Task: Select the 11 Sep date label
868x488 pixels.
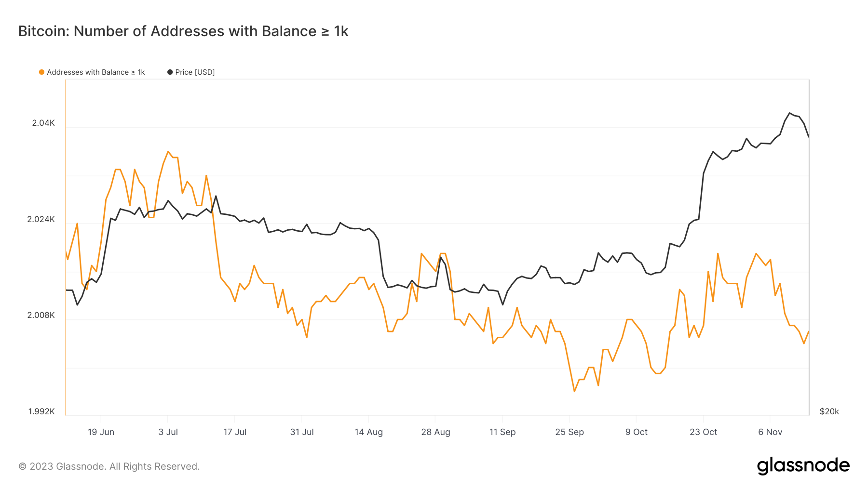Action: point(502,432)
